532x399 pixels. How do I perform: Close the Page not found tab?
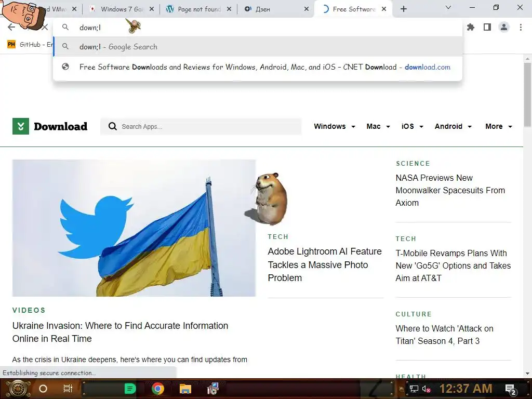[229, 9]
